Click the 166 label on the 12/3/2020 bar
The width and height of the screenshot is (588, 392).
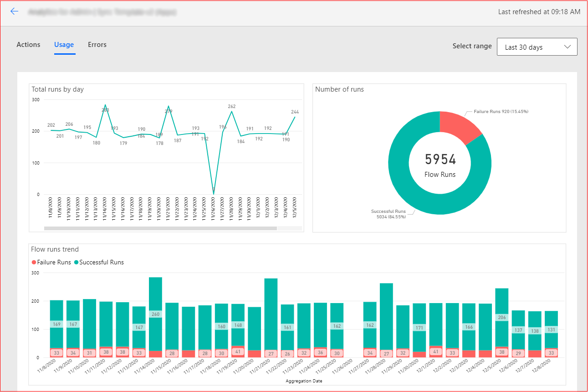pos(469,327)
